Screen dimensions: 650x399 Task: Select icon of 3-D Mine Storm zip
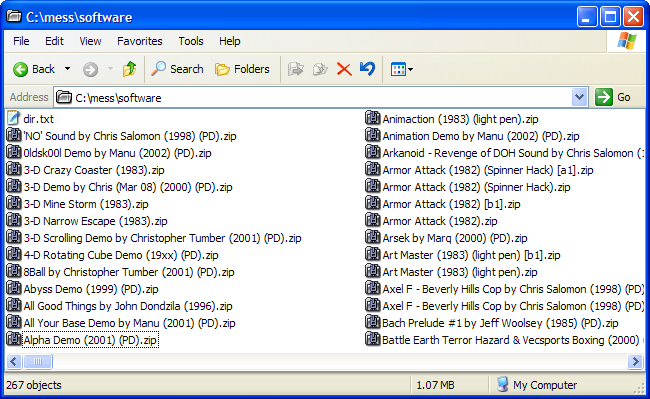click(x=14, y=203)
